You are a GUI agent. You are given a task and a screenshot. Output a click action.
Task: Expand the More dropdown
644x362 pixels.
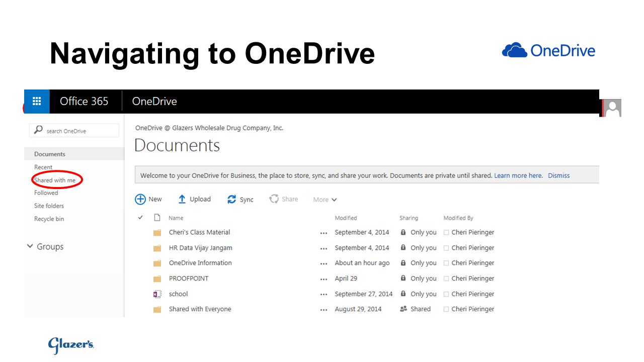[325, 200]
